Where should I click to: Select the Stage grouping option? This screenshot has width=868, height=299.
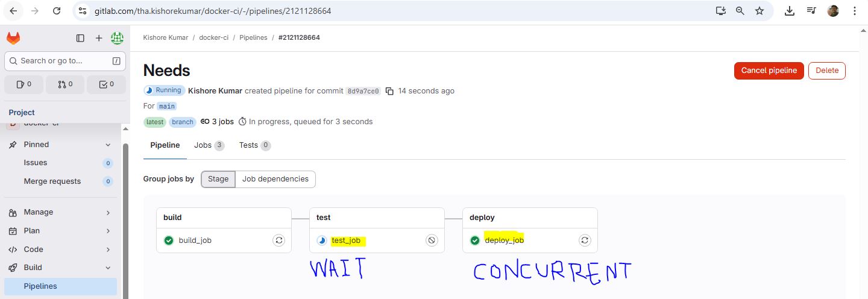[x=218, y=179]
